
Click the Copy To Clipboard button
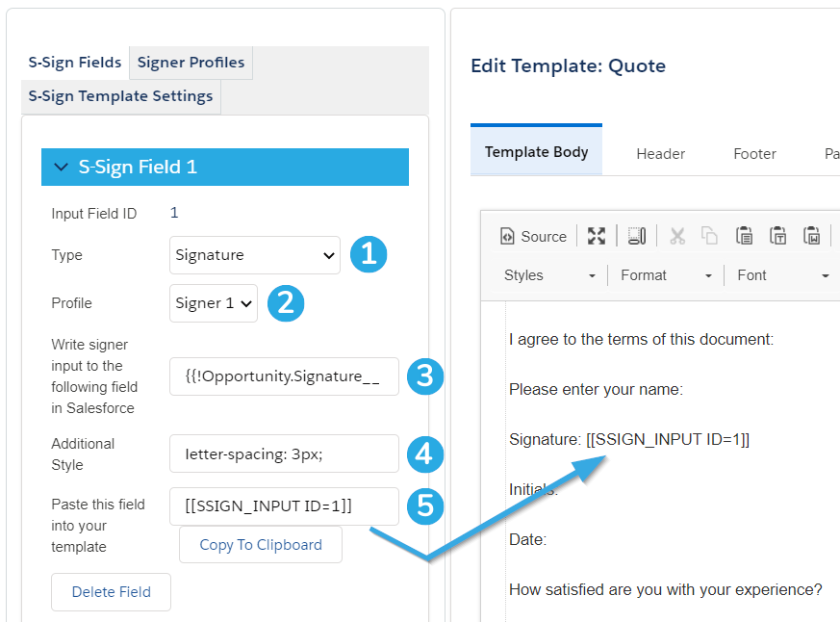(261, 545)
